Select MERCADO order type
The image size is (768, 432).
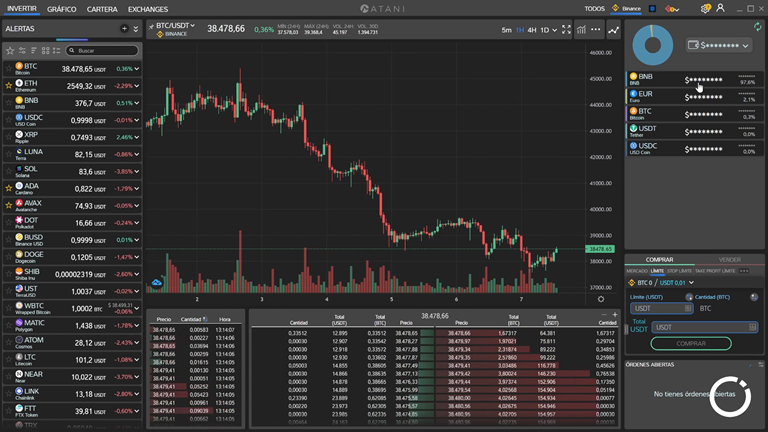tap(637, 271)
